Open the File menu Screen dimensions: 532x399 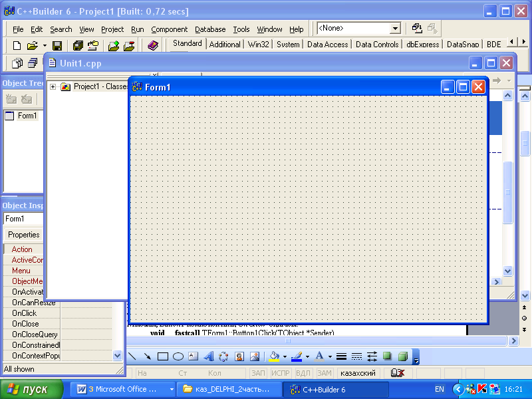click(x=18, y=29)
